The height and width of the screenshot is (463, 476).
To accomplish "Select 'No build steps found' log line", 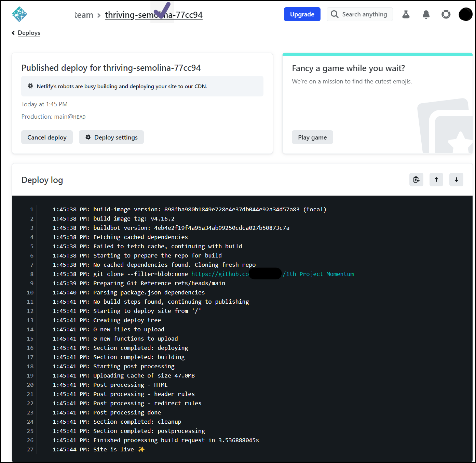I will pos(151,302).
